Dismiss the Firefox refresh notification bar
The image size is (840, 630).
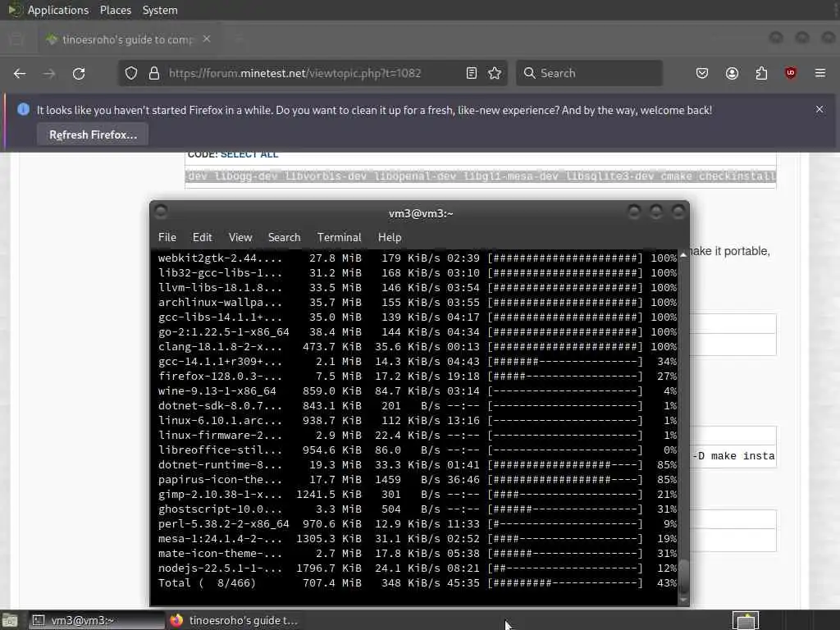pos(819,109)
